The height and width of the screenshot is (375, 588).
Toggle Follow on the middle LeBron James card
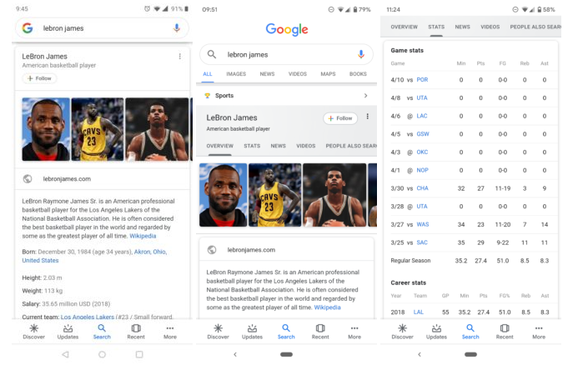340,118
